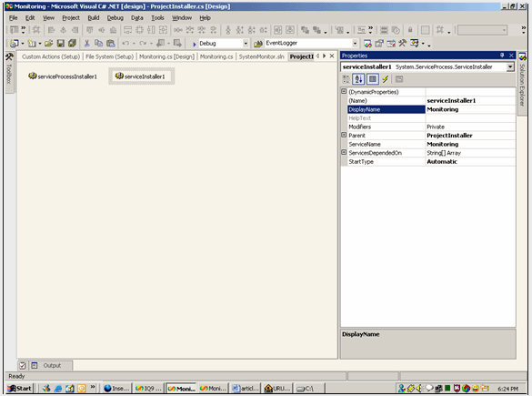Screen dimensions: 532x396
Task: Open the Debug configuration dropdown
Action: pyautogui.click(x=246, y=44)
